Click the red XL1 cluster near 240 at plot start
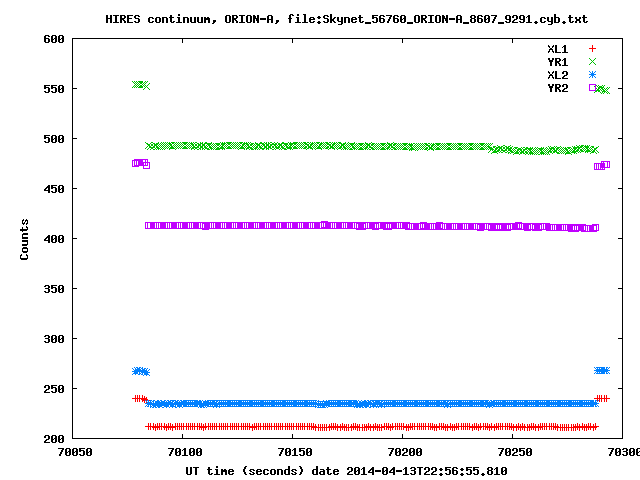Screen dimensions: 640x480 coord(140,398)
